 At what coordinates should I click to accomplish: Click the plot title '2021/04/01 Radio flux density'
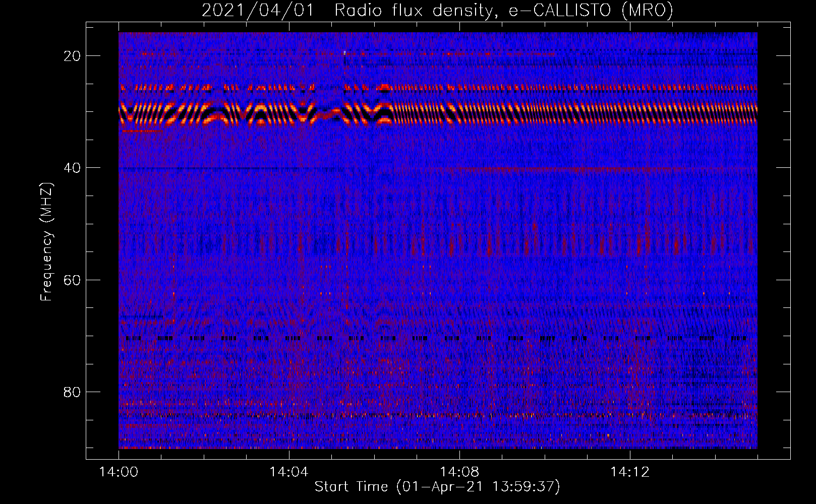[437, 11]
